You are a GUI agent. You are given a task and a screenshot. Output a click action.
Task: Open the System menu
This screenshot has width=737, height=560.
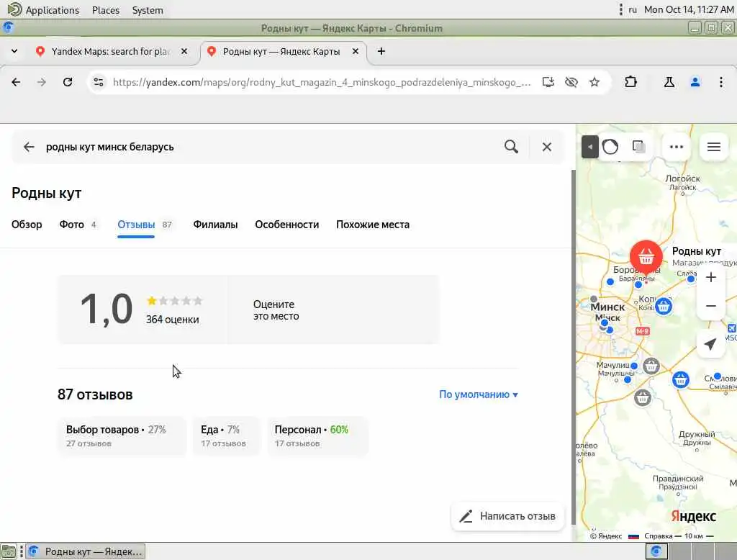(148, 10)
